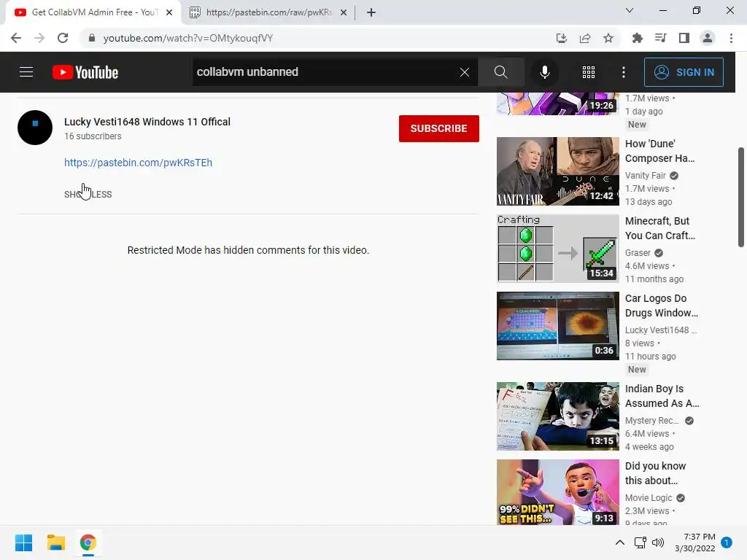Bookmark this tab with the star icon

(x=608, y=38)
